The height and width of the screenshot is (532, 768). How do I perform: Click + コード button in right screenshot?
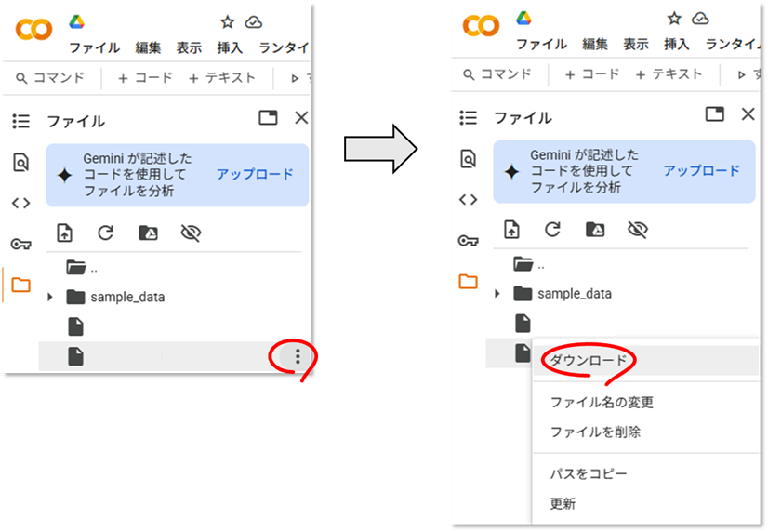click(x=592, y=74)
